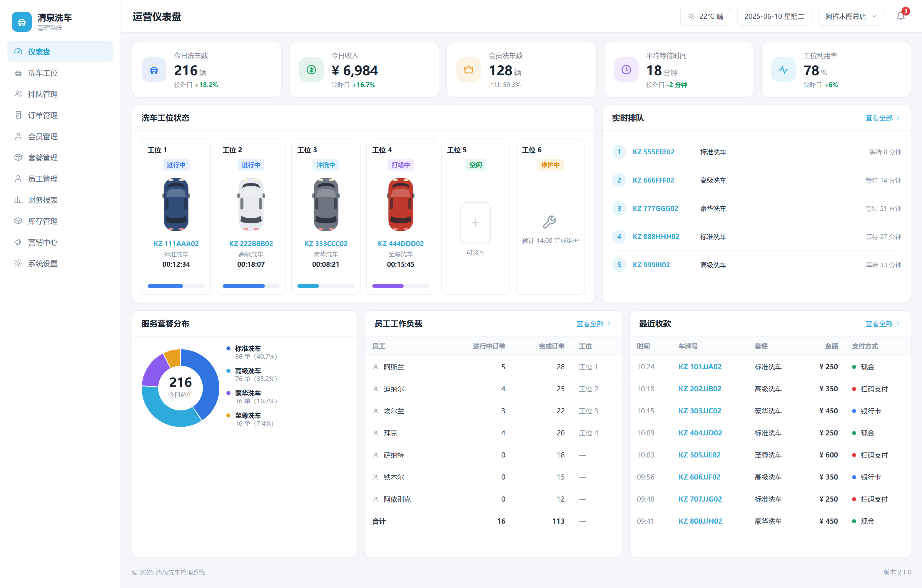Screen dimensions: 922x588
Task: Click the pulse icon for 工位利用率
Action: [x=783, y=70]
